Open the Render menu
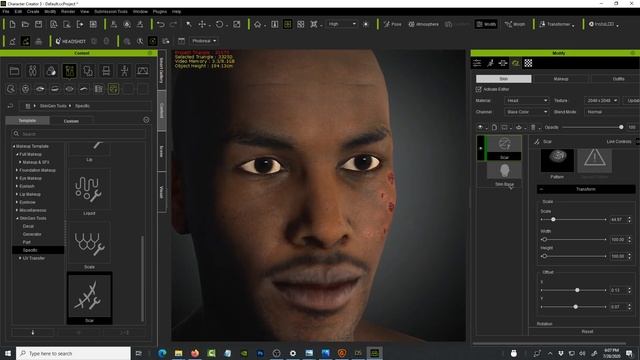Image resolution: width=640 pixels, height=360 pixels. (68, 12)
